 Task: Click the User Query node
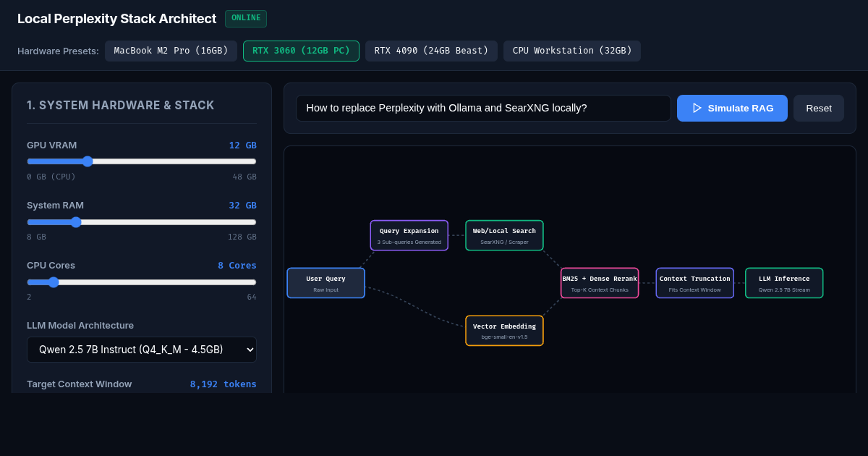point(326,283)
